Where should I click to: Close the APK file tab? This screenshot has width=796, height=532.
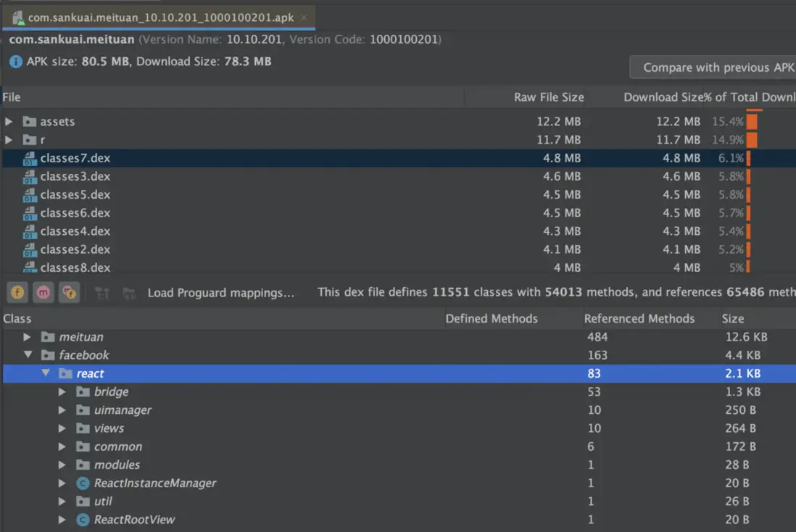tap(303, 17)
